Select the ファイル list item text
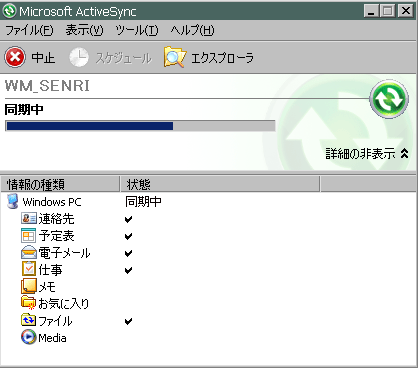The width and height of the screenshot is (418, 368). point(55,321)
